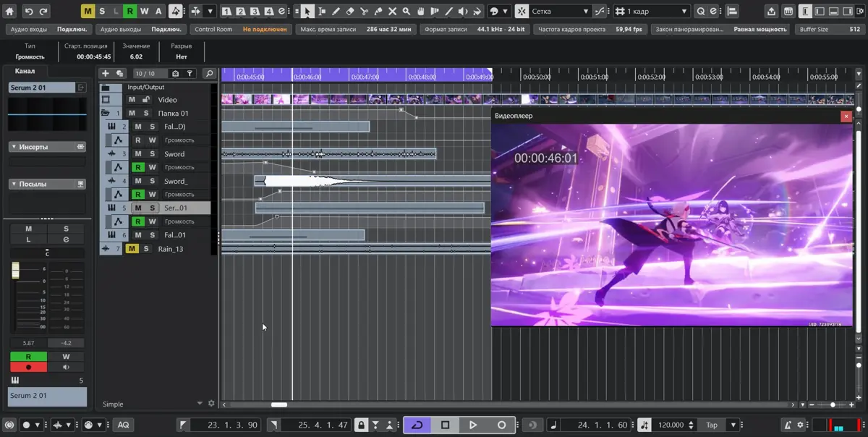Select workspace preset 4
The image size is (868, 437).
tap(269, 12)
